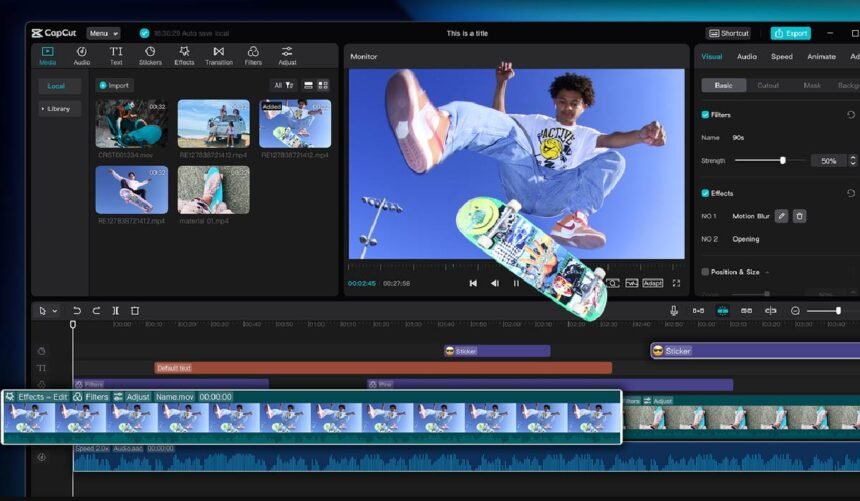
Task: Open the selection tool dropdown arrow
Action: coord(55,311)
